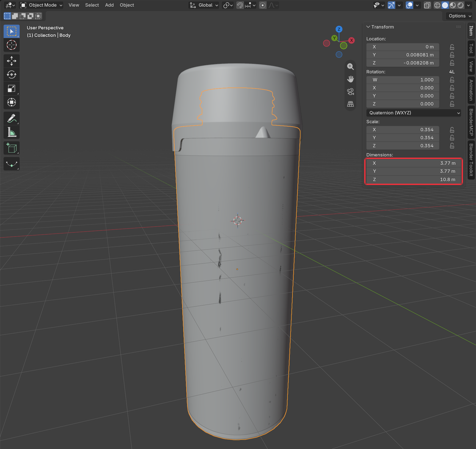Image resolution: width=476 pixels, height=449 pixels.
Task: Activate the 3D Cursor tool
Action: [x=12, y=45]
